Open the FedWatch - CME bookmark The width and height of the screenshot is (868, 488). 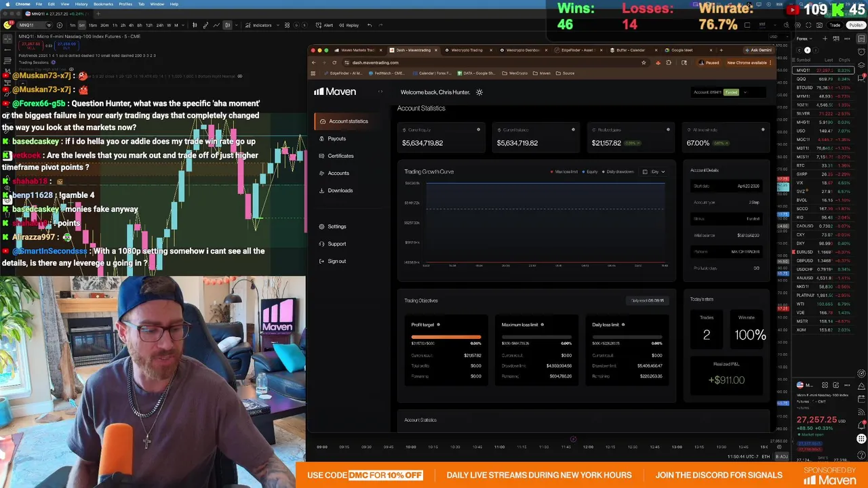(387, 73)
